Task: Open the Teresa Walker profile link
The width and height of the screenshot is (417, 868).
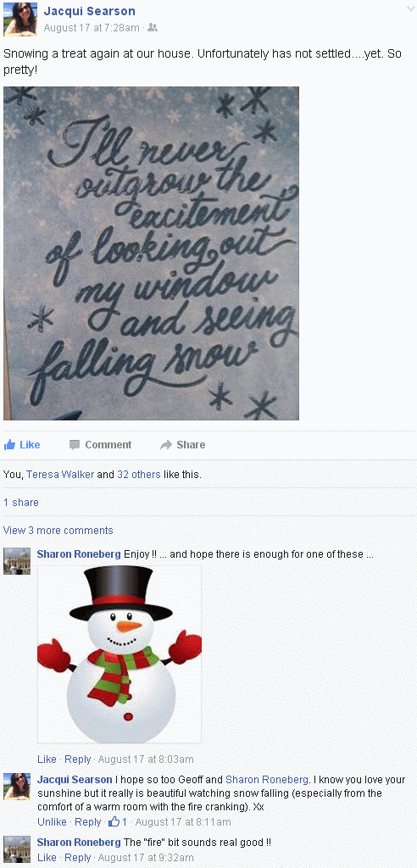Action: pyautogui.click(x=60, y=475)
